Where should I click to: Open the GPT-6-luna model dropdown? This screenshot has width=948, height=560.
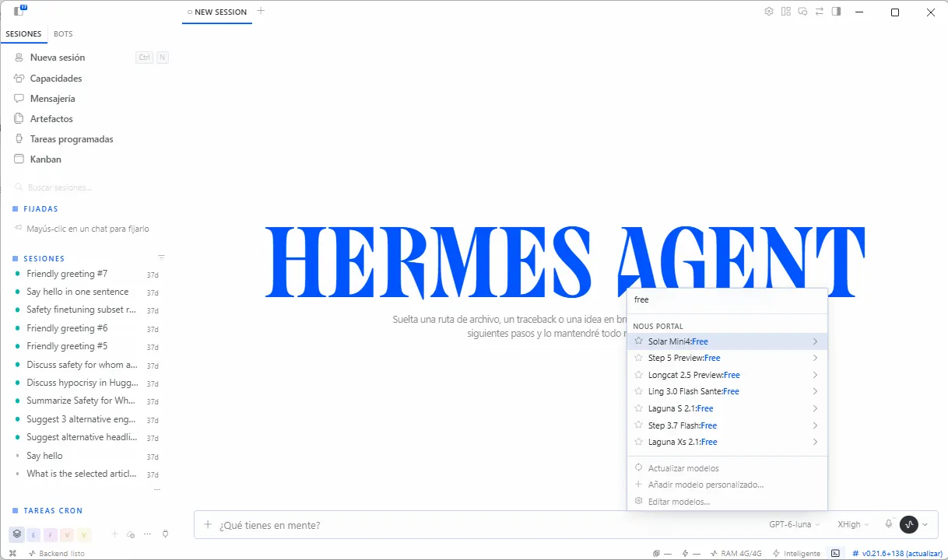pyautogui.click(x=794, y=525)
